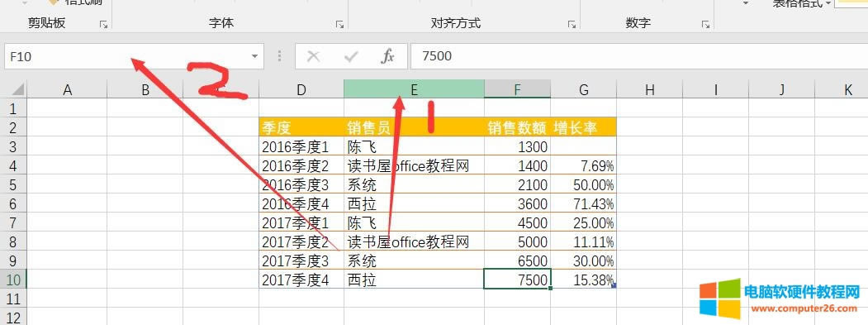Select the cell with value 3600
868x325 pixels.
tap(517, 203)
